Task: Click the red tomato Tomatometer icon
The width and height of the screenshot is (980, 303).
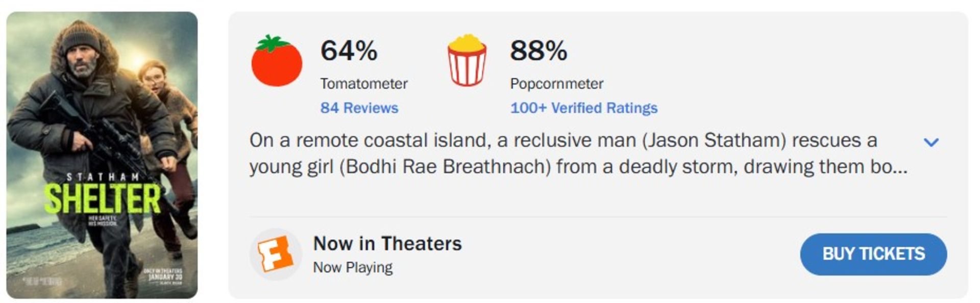Action: click(x=277, y=62)
